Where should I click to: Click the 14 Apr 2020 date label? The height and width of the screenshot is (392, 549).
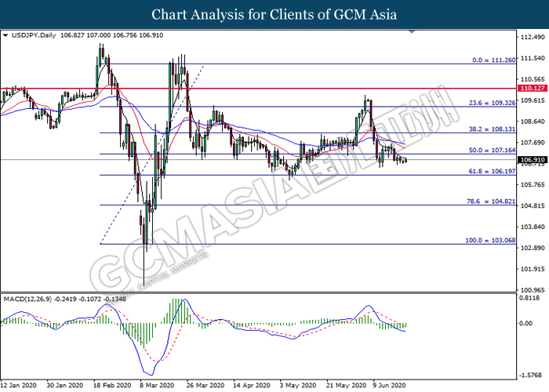[x=252, y=386]
